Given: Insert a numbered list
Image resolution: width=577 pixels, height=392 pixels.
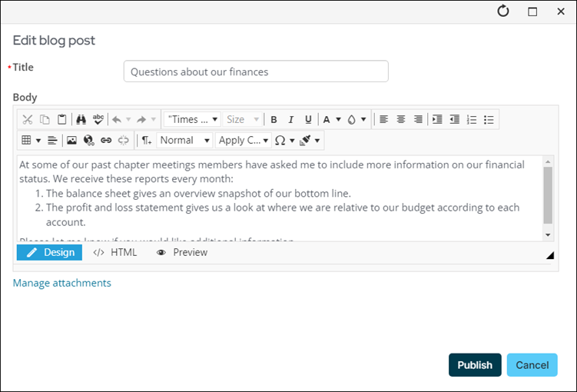Looking at the screenshot, I should pos(472,119).
